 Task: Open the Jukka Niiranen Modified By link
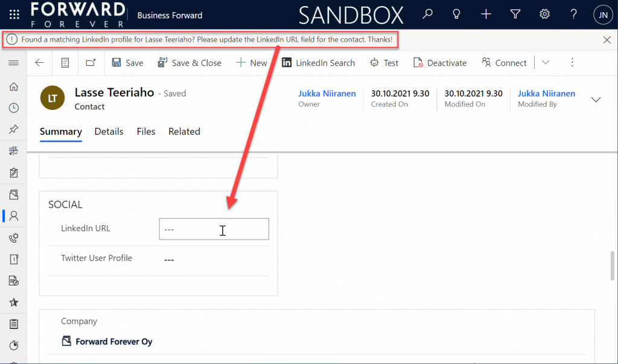point(546,94)
